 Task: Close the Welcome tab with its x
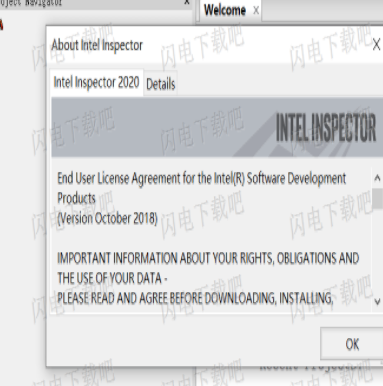click(256, 10)
